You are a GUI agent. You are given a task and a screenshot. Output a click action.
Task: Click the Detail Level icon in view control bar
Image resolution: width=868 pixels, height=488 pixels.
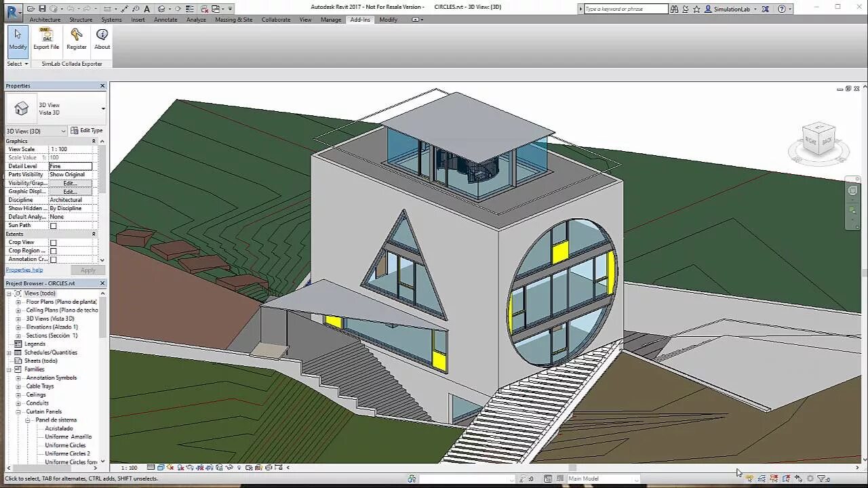151,468
